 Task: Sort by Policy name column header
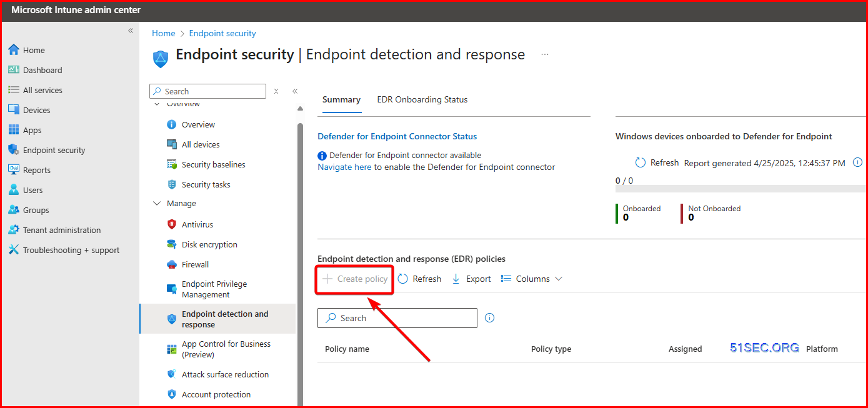(347, 349)
